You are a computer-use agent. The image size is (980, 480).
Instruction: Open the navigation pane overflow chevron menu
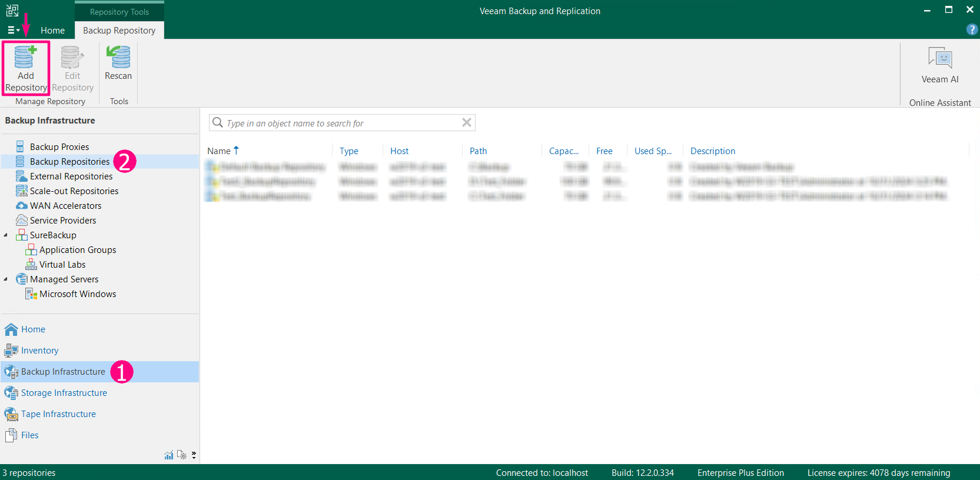pyautogui.click(x=194, y=455)
